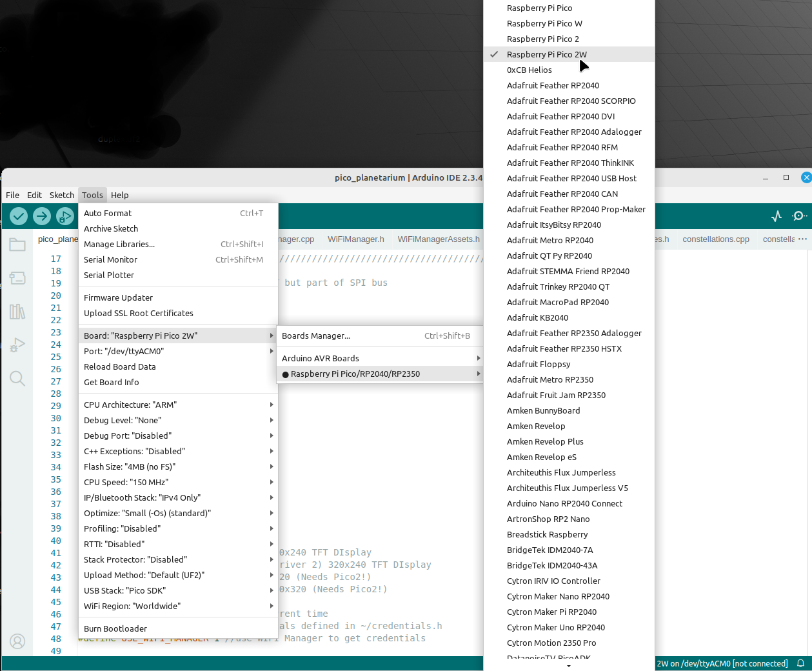Expand the CPU Speed "150 MHz" option
The image size is (812, 671).
178,482
